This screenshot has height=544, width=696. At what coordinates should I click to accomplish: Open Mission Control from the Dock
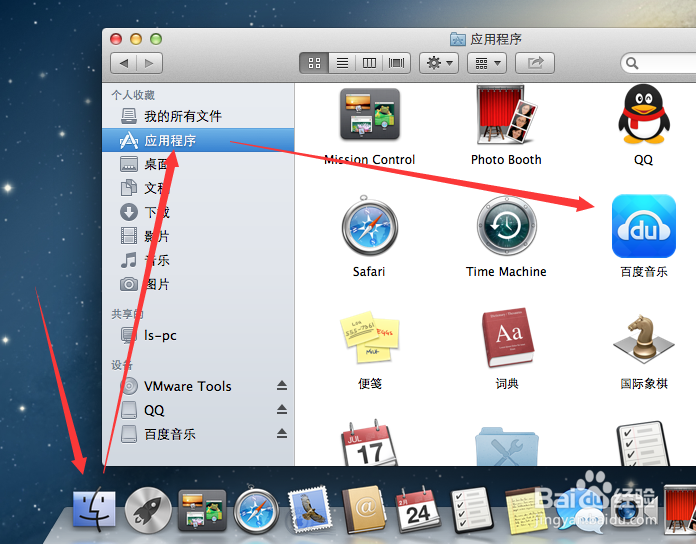point(202,510)
